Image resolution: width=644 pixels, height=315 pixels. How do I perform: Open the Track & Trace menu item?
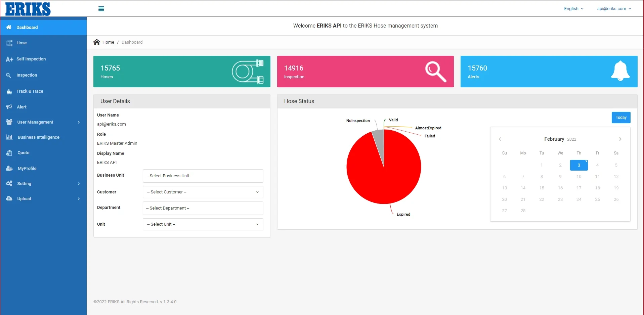[x=43, y=91]
